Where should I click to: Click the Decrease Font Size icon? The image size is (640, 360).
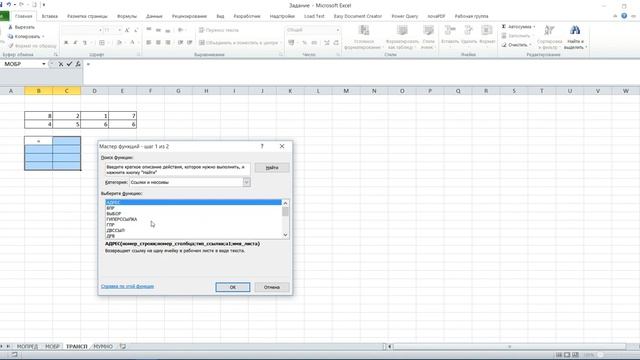click(136, 30)
